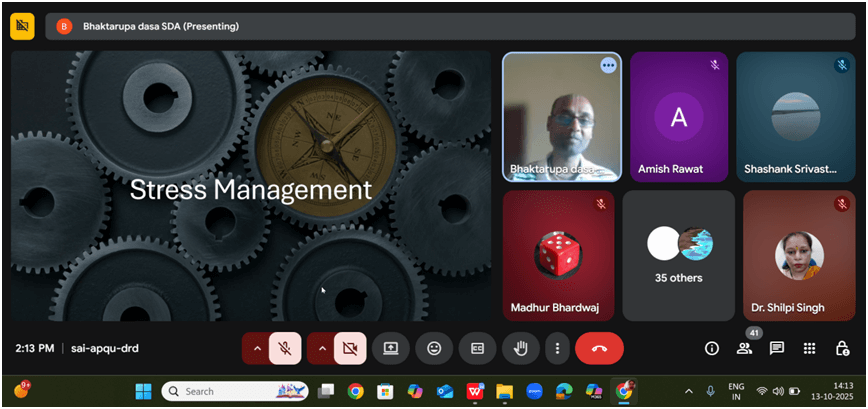
Task: Leave the call with red hang-up button
Action: pos(599,348)
